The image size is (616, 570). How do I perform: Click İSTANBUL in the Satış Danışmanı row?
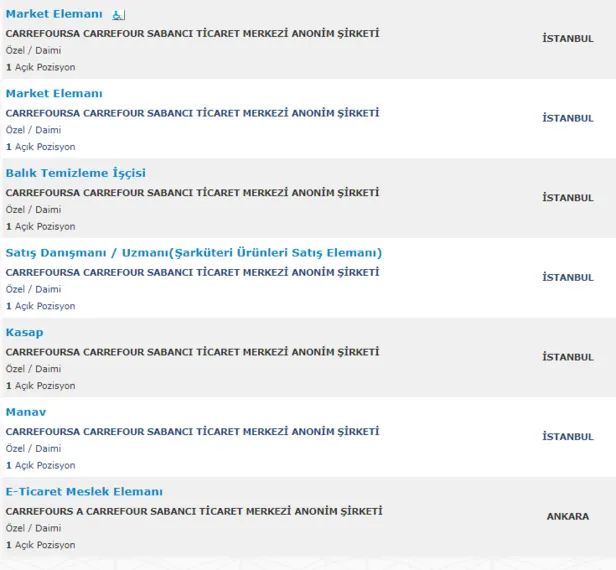tap(567, 277)
